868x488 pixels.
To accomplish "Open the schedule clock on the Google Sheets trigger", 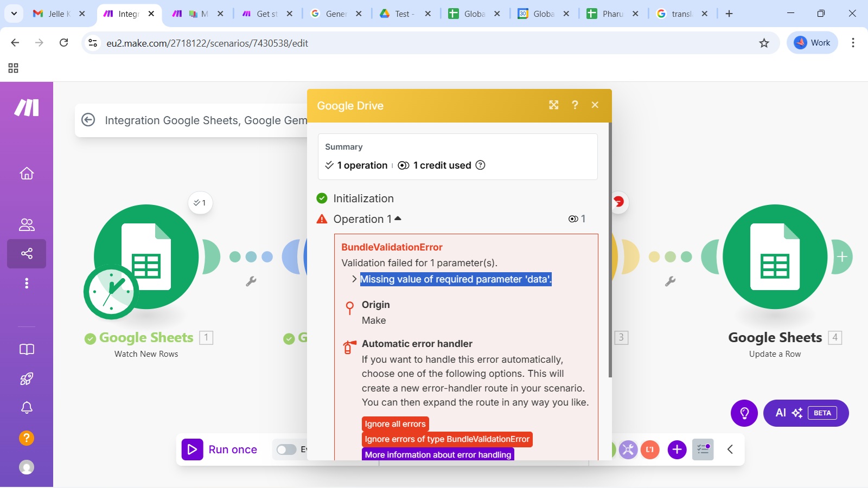I will pyautogui.click(x=111, y=292).
